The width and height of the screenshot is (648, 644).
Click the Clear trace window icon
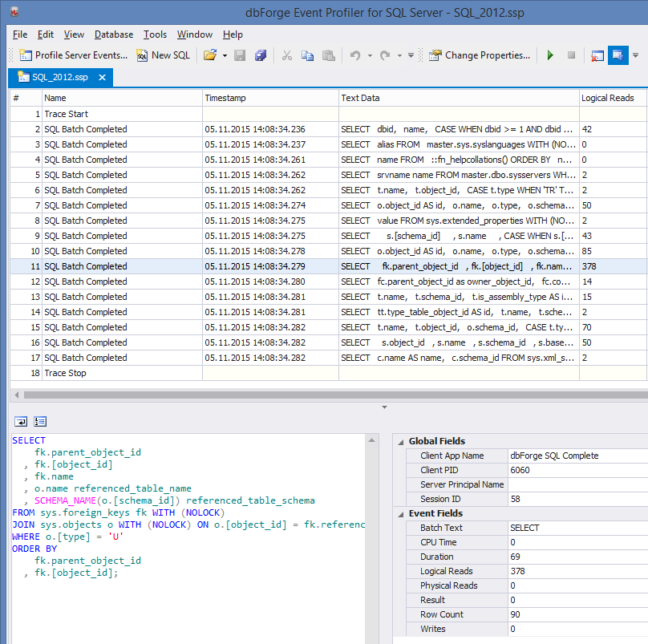click(597, 55)
